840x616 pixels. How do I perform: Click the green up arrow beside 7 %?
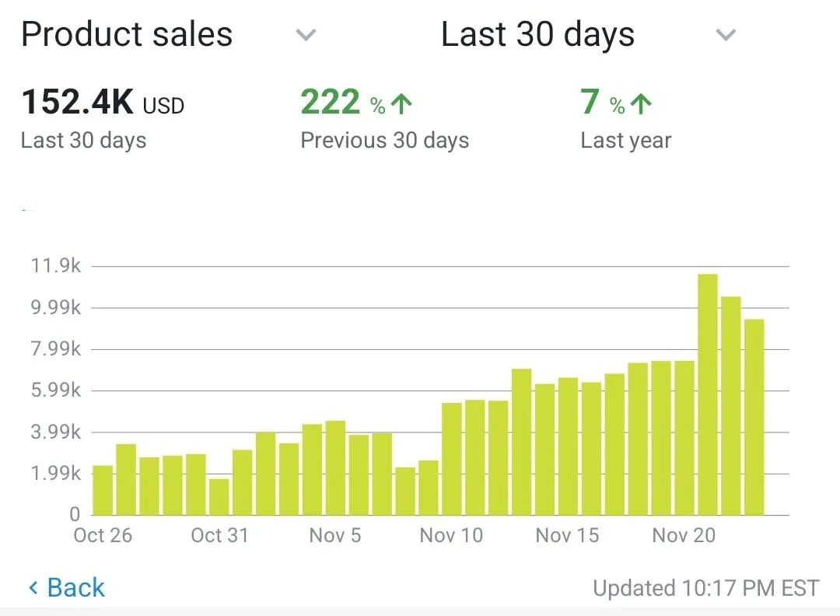click(640, 104)
